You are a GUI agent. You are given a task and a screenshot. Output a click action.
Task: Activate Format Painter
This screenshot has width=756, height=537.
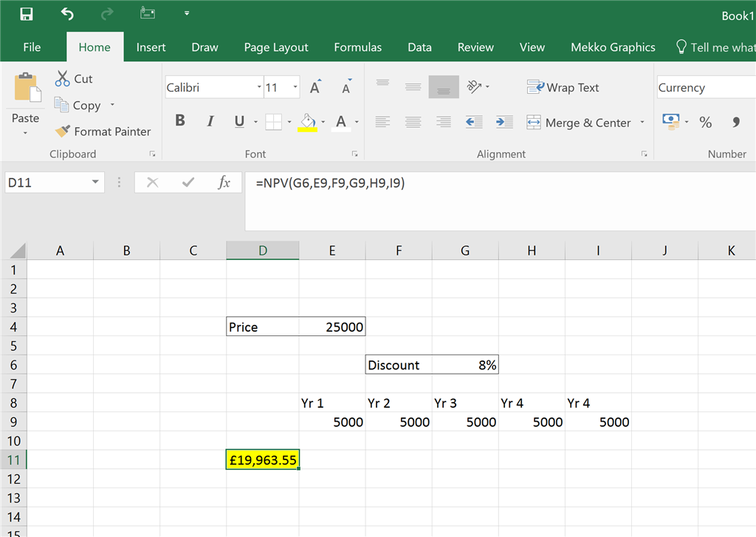(x=103, y=131)
